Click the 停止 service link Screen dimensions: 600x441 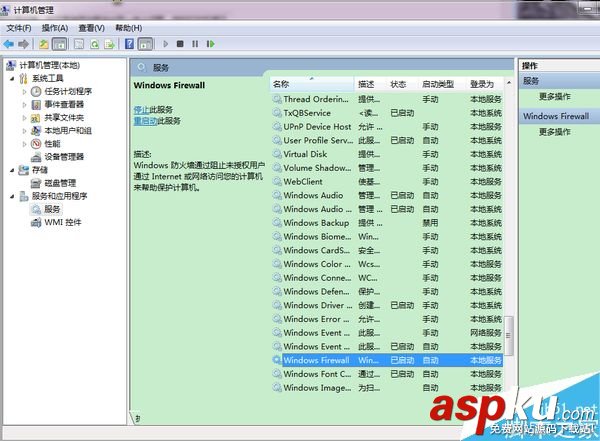pos(141,109)
